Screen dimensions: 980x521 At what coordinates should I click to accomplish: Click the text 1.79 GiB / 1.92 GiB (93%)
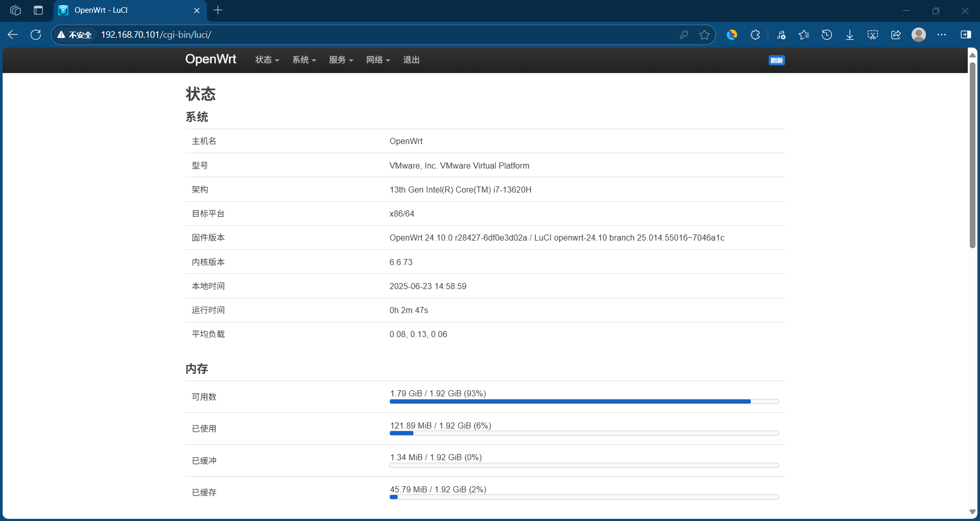tap(438, 393)
